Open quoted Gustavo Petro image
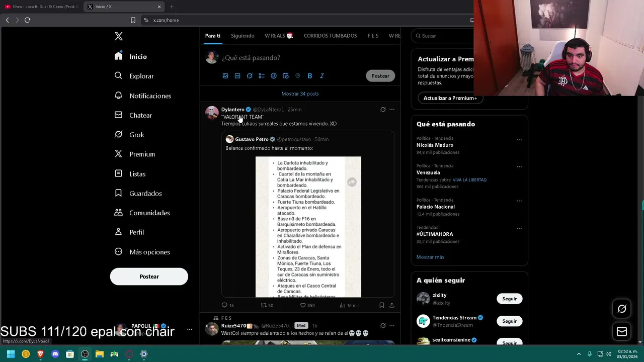644x362 pixels. point(308,227)
